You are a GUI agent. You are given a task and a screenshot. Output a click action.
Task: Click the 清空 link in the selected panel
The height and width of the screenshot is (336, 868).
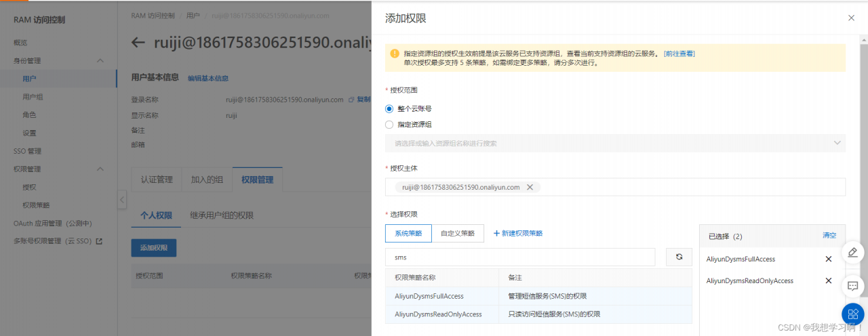[829, 236]
